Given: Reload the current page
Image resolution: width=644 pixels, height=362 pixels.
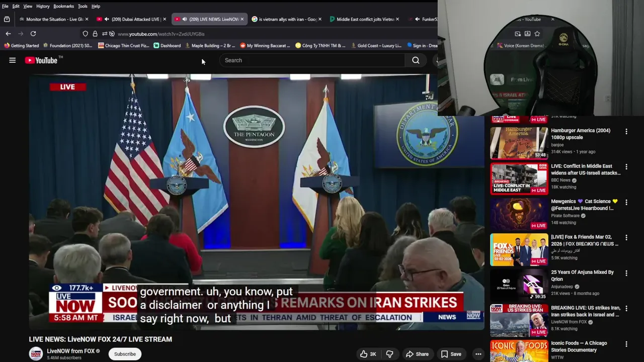Looking at the screenshot, I should click(x=33, y=34).
